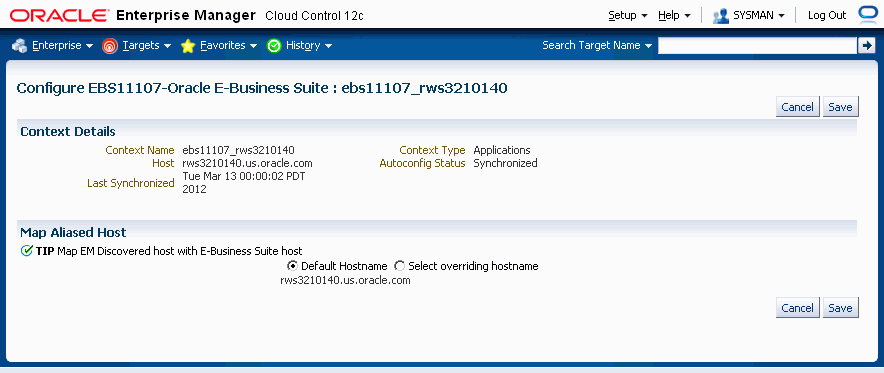Click the SYSMAN user icon

tap(721, 16)
